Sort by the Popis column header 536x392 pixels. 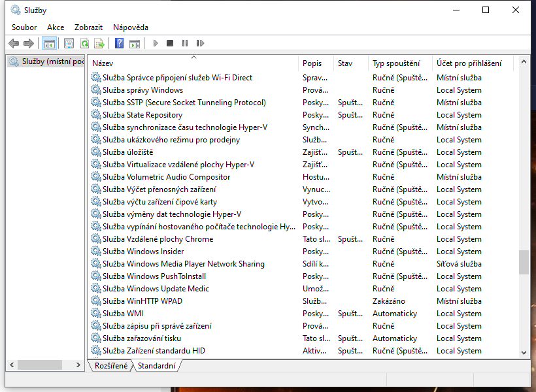316,63
